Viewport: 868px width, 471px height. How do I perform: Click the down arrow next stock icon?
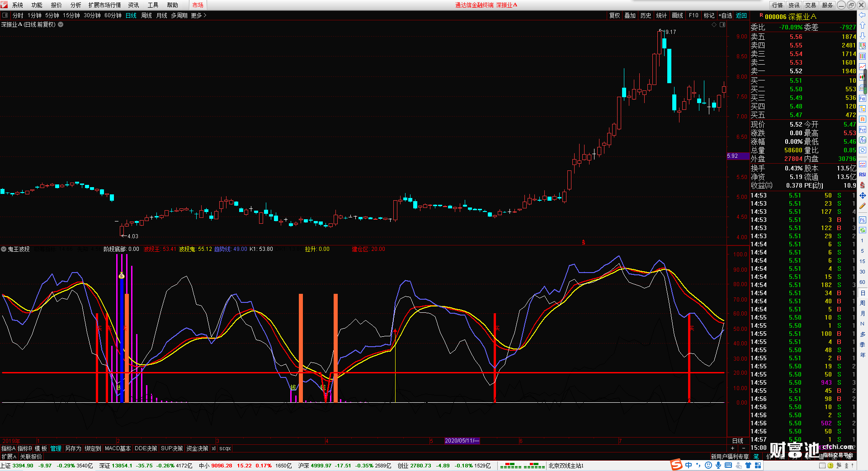(863, 35)
